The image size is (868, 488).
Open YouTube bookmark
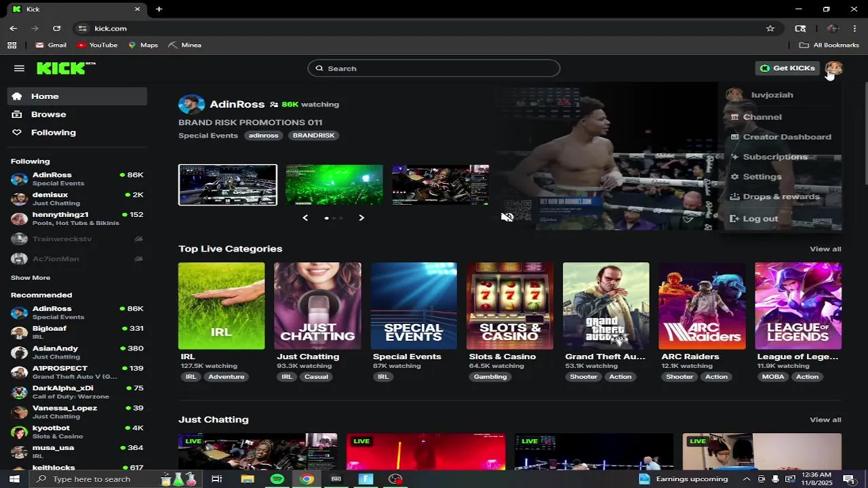(97, 45)
